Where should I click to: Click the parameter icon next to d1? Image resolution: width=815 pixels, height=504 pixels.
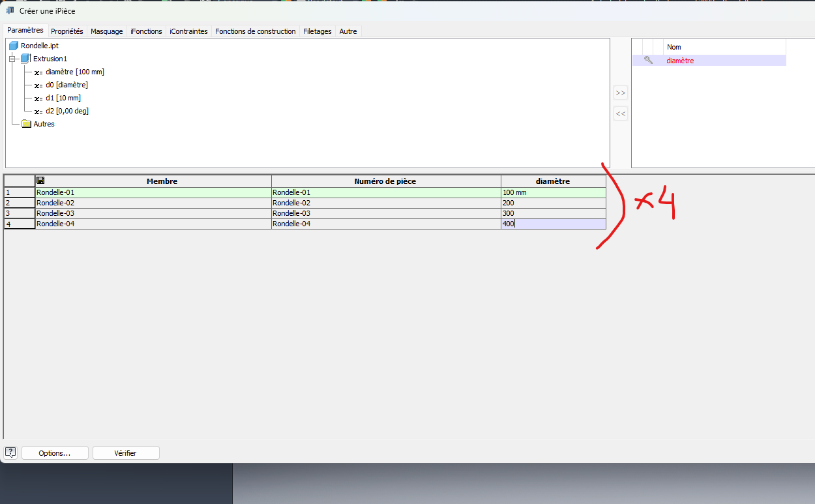(38, 98)
